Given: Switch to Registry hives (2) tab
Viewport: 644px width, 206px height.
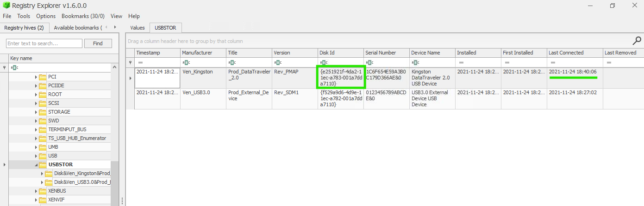Looking at the screenshot, I should pos(24,28).
